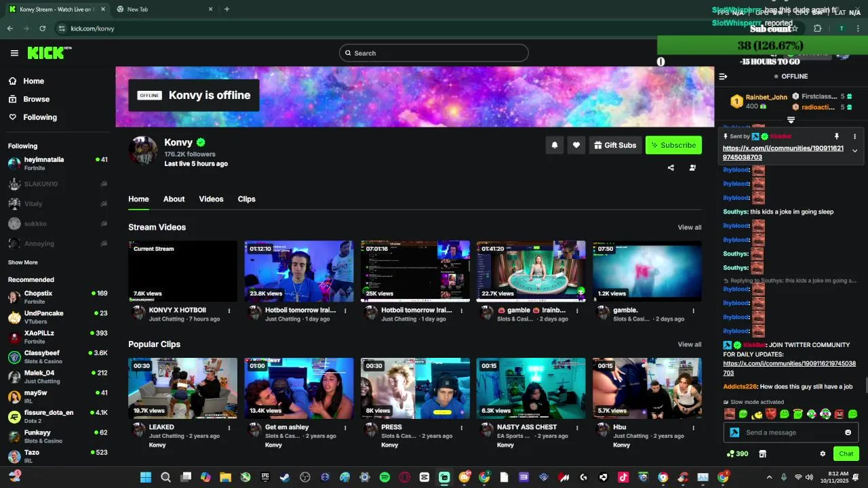Open chat settings gear
The image size is (868, 488).
(823, 453)
